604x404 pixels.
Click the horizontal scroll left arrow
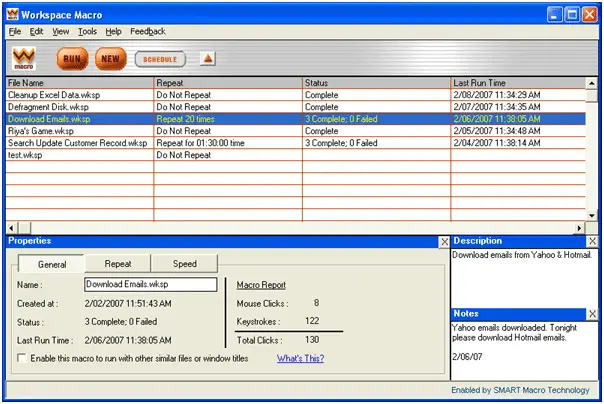click(12, 228)
